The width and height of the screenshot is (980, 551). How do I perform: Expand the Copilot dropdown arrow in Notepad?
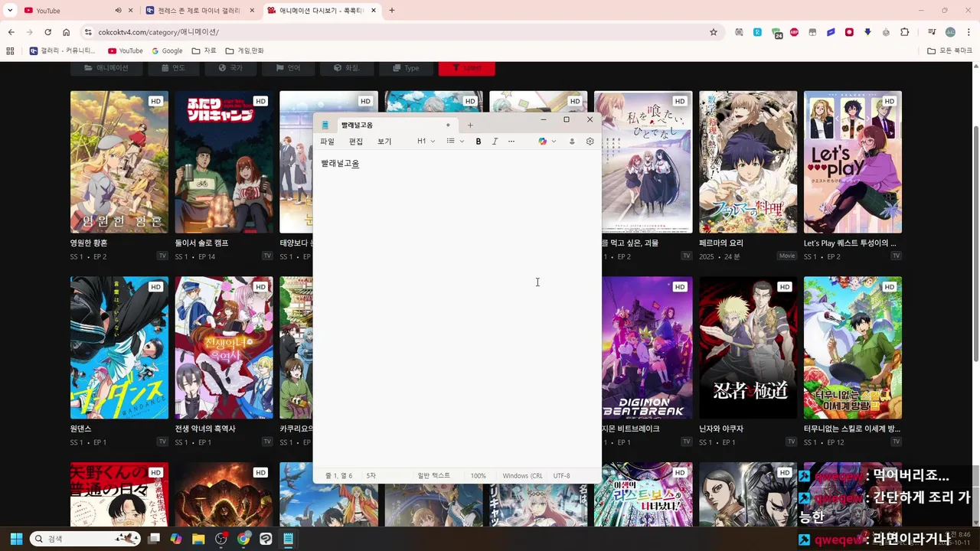click(554, 142)
